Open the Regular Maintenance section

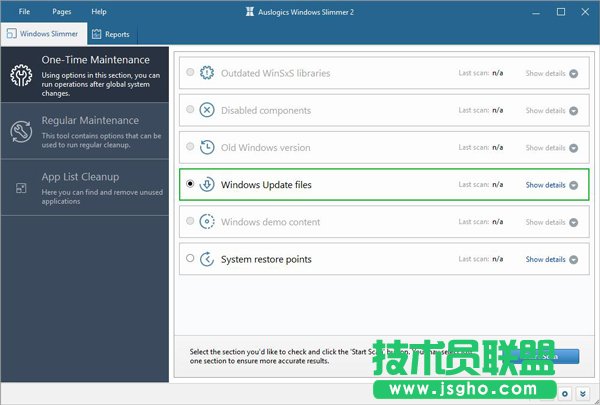click(85, 131)
